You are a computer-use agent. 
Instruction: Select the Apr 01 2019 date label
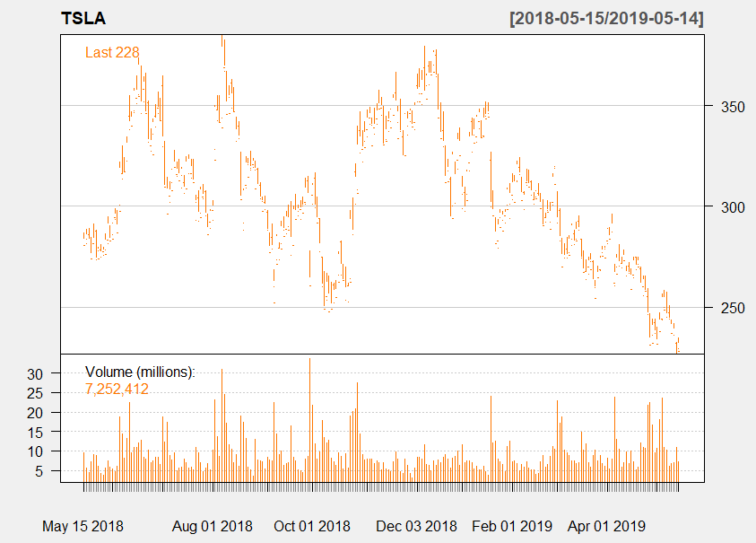608,526
